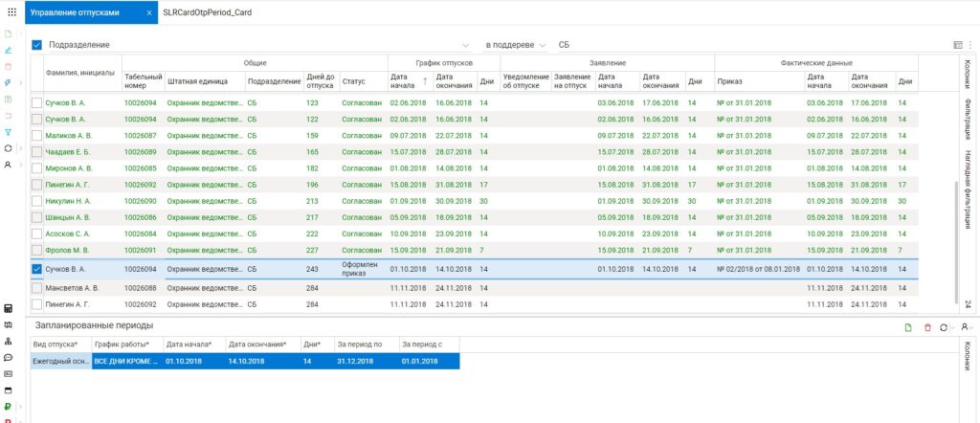Click the Фамилия, инициалы column header
Screen dimensions: 980x423
coord(82,73)
